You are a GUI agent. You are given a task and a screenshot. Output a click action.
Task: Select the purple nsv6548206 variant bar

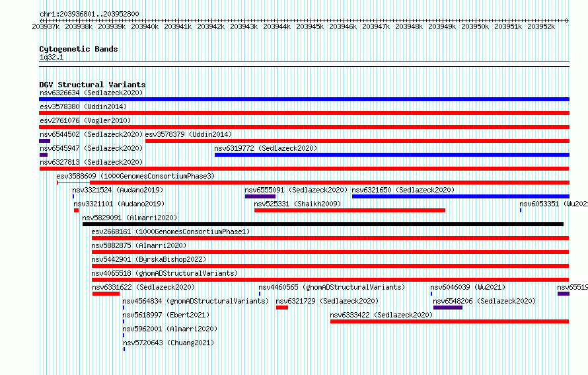coord(448,308)
